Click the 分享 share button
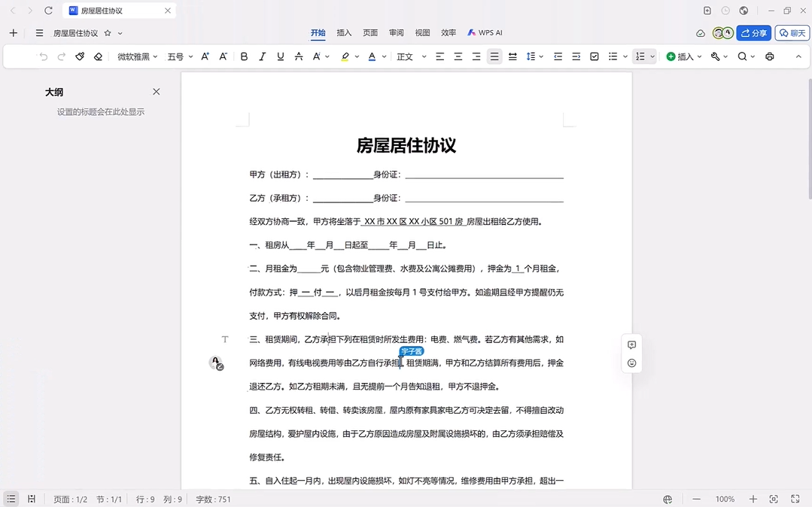The height and width of the screenshot is (507, 812). tap(754, 33)
